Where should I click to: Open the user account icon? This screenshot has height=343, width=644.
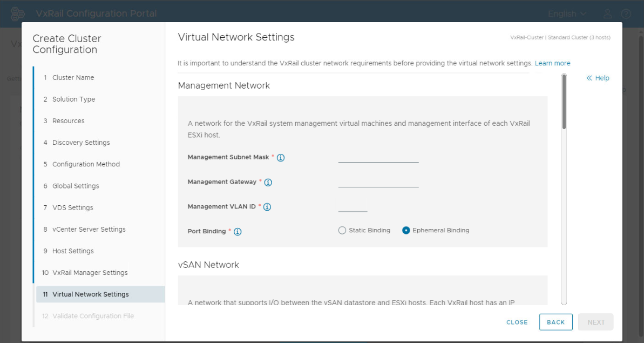607,14
